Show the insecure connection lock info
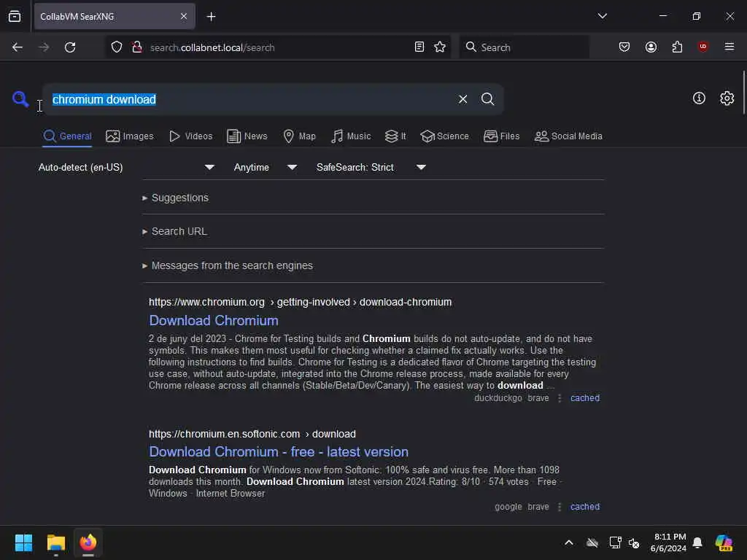 pos(137,47)
